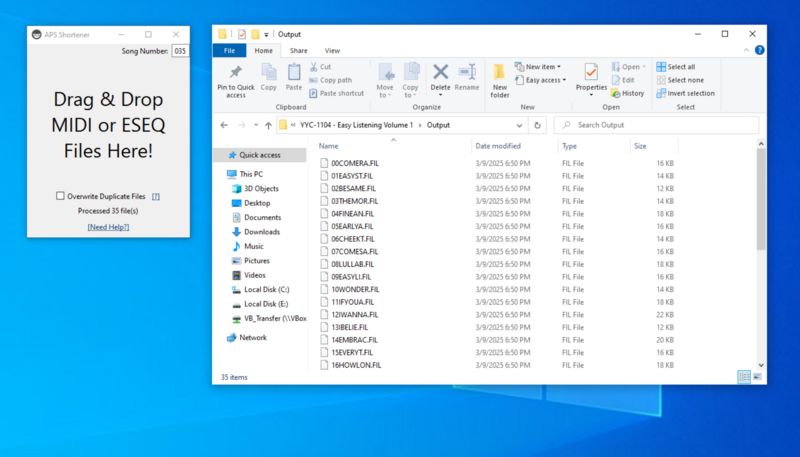The width and height of the screenshot is (800, 457).
Task: Open the File tab
Action: 229,50
